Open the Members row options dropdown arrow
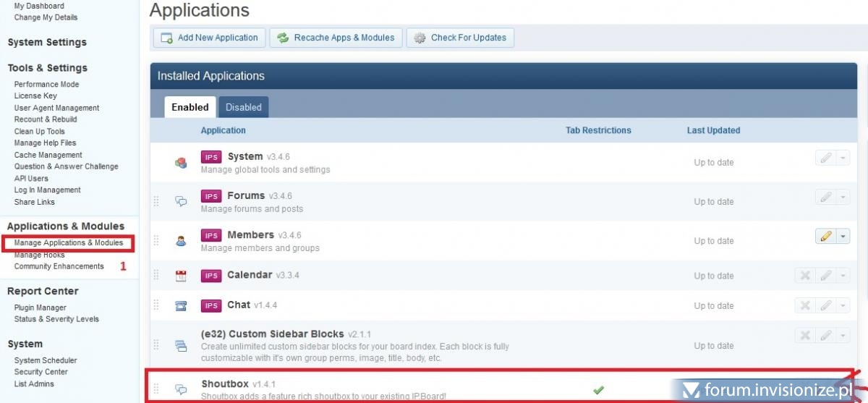 [843, 236]
